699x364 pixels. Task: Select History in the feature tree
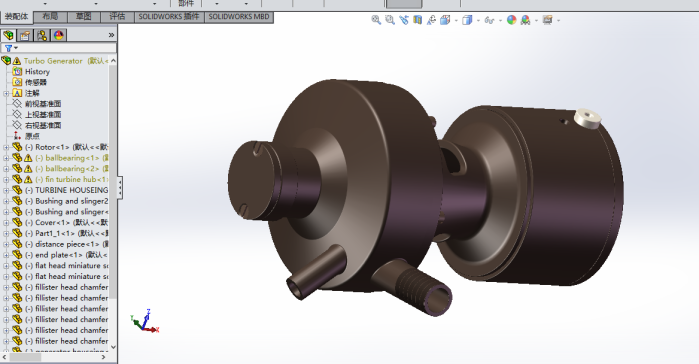click(37, 71)
